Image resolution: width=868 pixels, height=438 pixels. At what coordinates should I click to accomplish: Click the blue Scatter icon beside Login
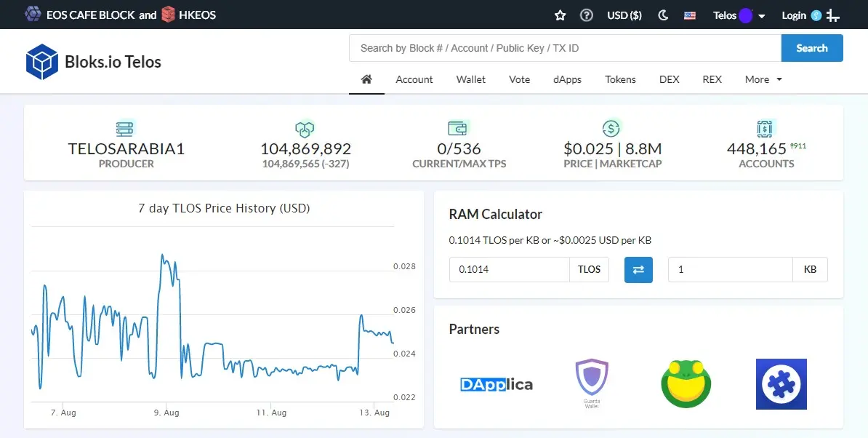tap(816, 15)
